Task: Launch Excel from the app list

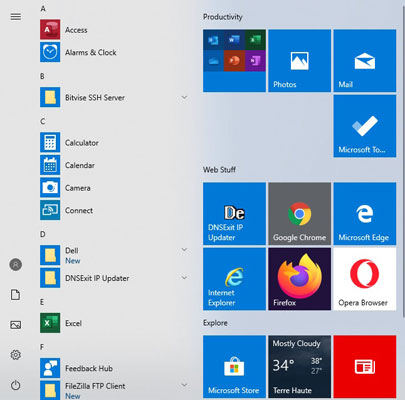Action: pyautogui.click(x=114, y=323)
